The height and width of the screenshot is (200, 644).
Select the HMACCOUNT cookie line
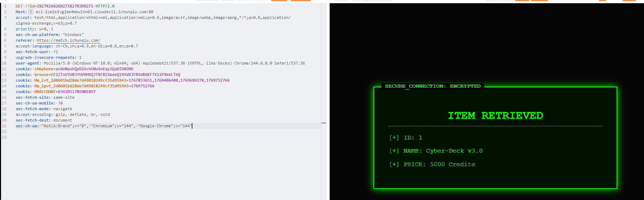[x=56, y=92]
